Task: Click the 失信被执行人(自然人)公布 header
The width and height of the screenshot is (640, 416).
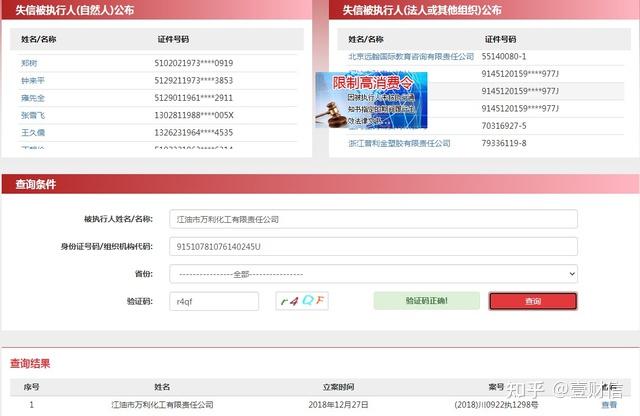Action: click(x=75, y=10)
